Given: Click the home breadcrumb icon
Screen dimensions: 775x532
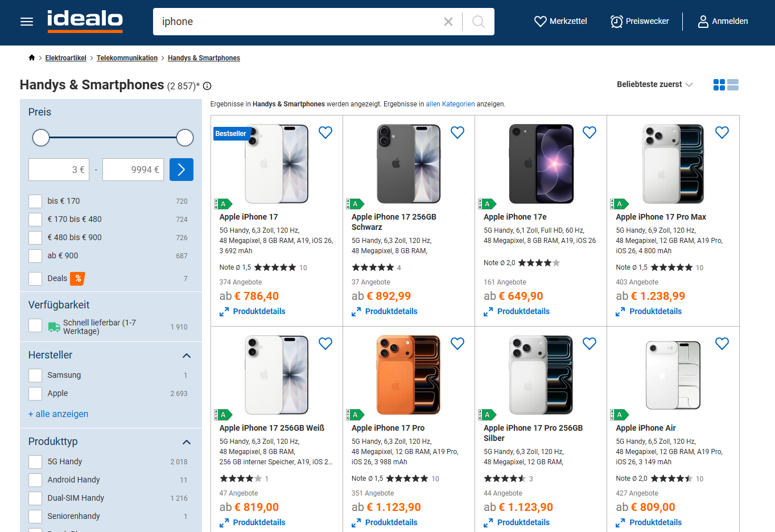Looking at the screenshot, I should tap(32, 57).
